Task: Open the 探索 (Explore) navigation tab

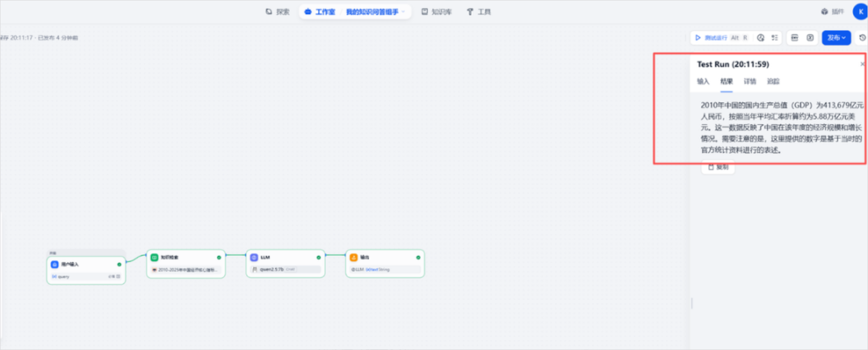Action: pos(277,12)
